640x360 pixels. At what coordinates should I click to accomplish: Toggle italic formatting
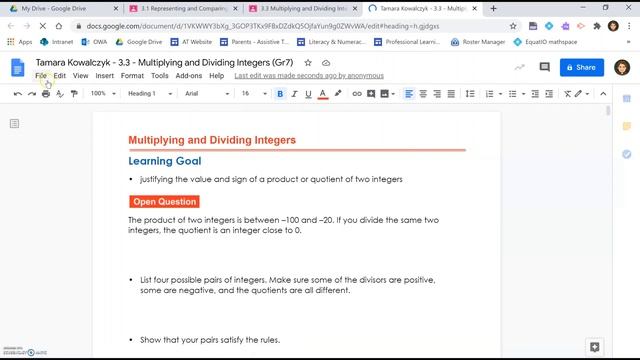point(294,94)
